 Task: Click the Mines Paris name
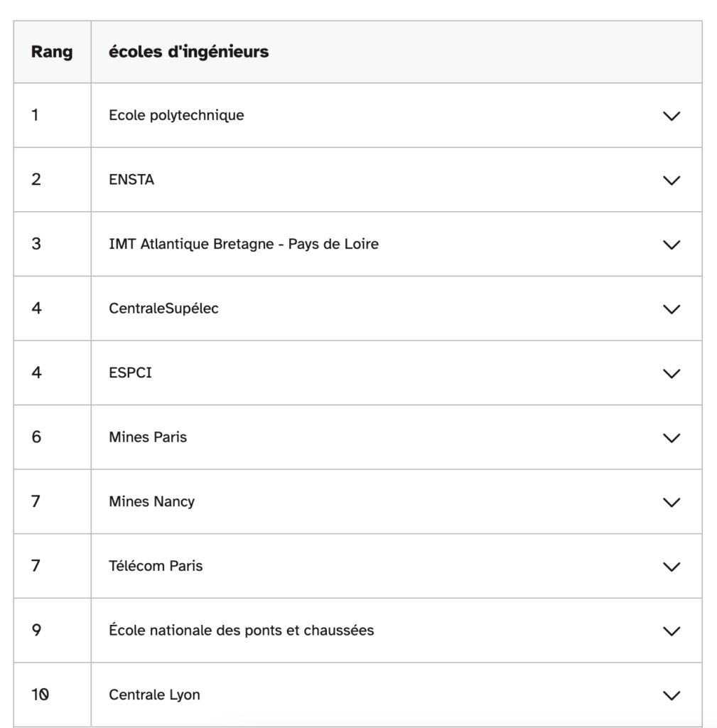pyautogui.click(x=148, y=437)
